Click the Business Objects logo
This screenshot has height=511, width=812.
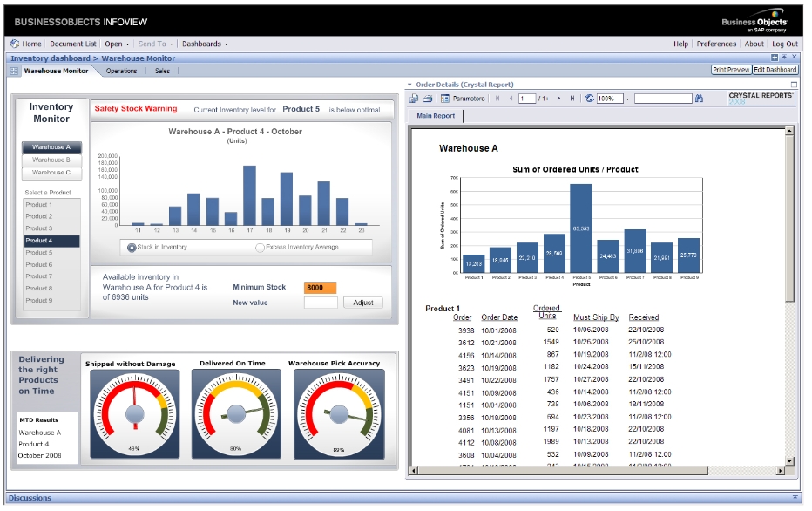point(754,21)
